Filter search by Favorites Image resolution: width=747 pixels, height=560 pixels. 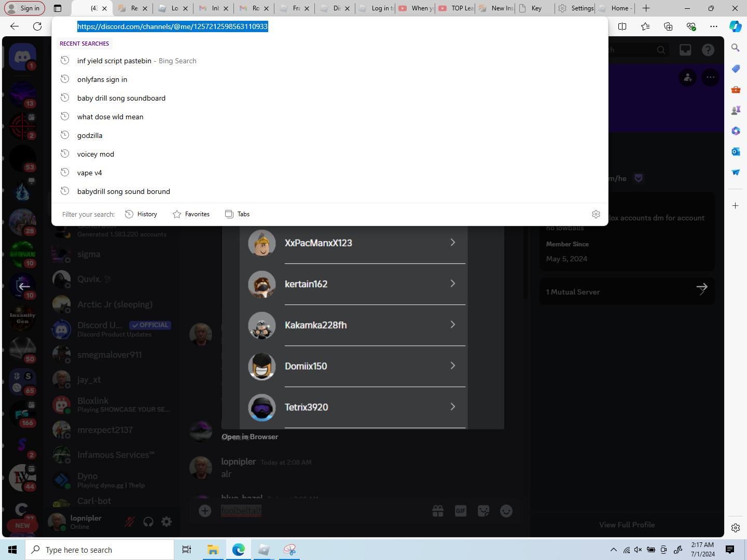tap(191, 214)
